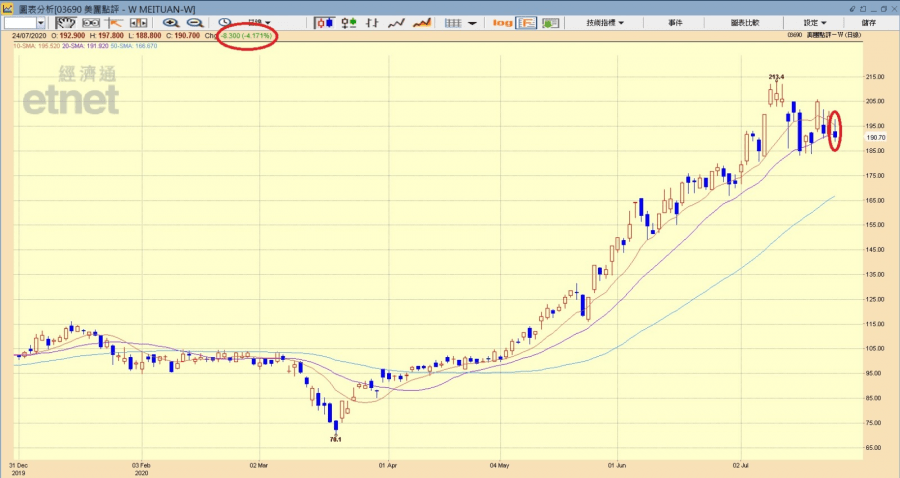
Task: Toggle the chart legend display button
Action: click(x=526, y=22)
